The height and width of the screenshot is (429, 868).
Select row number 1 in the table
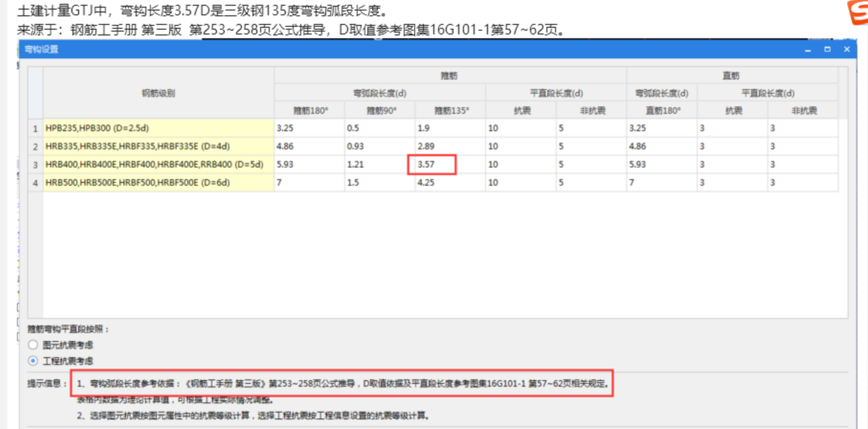(x=36, y=128)
